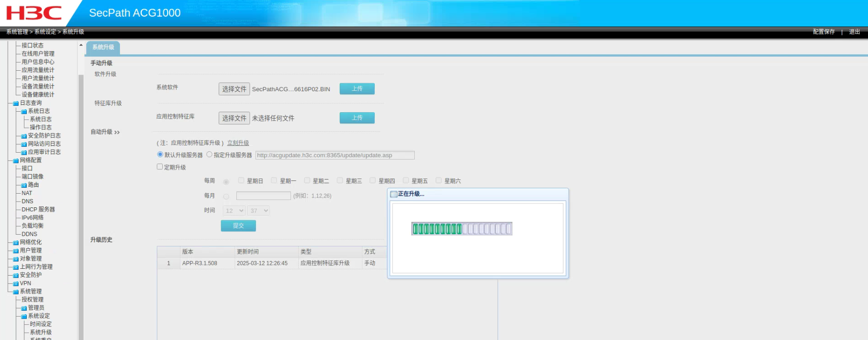Image resolution: width=868 pixels, height=340 pixels.
Task: Check the 星期三 checkbox
Action: [x=340, y=180]
